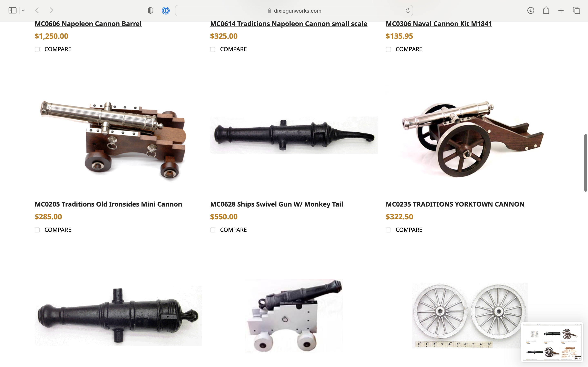The image size is (588, 367).
Task: Check COMPARE for Napoleon Cannon Barrel
Action: point(37,49)
